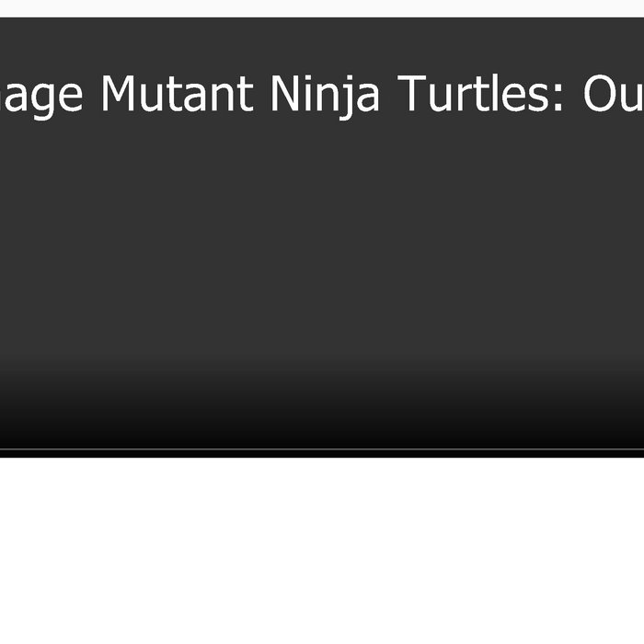Select the word Ninja in the title
This screenshot has width=644, height=644.
click(x=325, y=96)
